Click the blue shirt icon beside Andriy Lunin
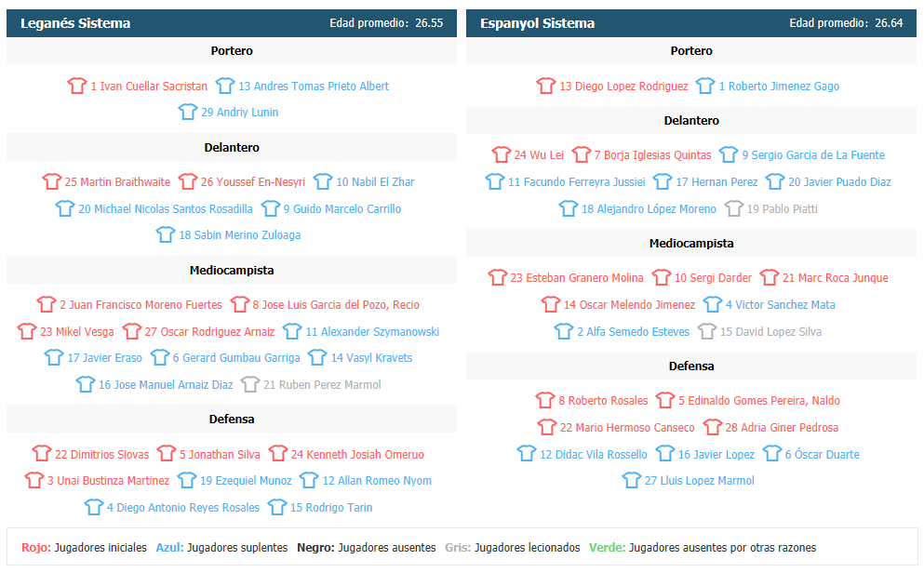The image size is (924, 573). (188, 112)
